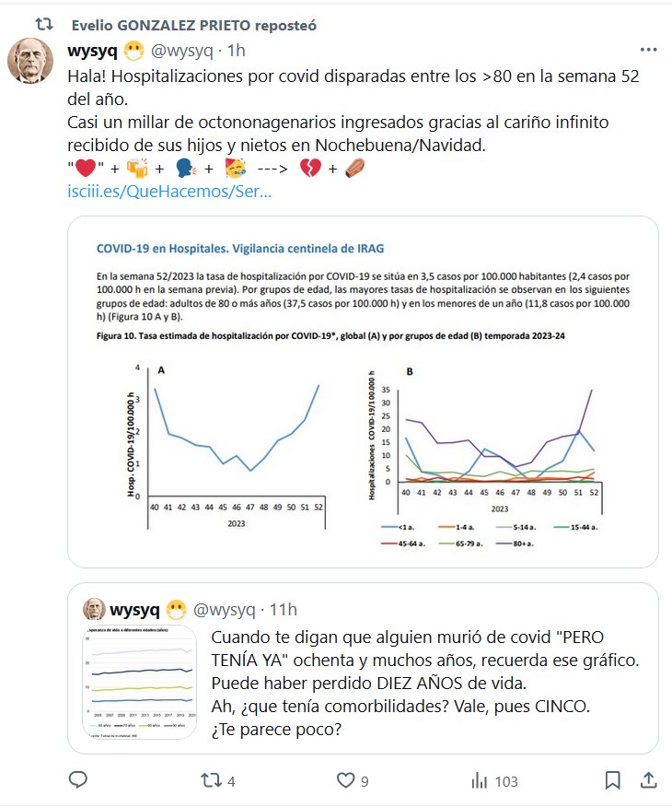The height and width of the screenshot is (807, 672).
Task: Click the 1h timestamp of the tweet
Action: pyautogui.click(x=236, y=49)
